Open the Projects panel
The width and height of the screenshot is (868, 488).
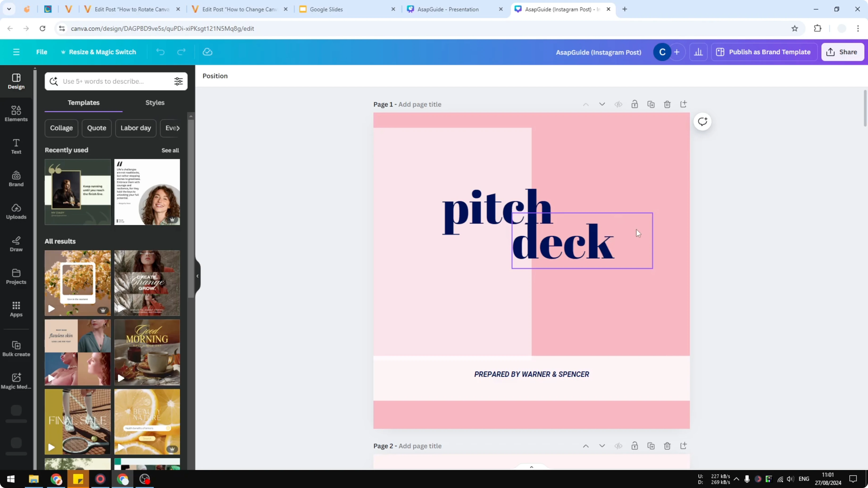16,277
